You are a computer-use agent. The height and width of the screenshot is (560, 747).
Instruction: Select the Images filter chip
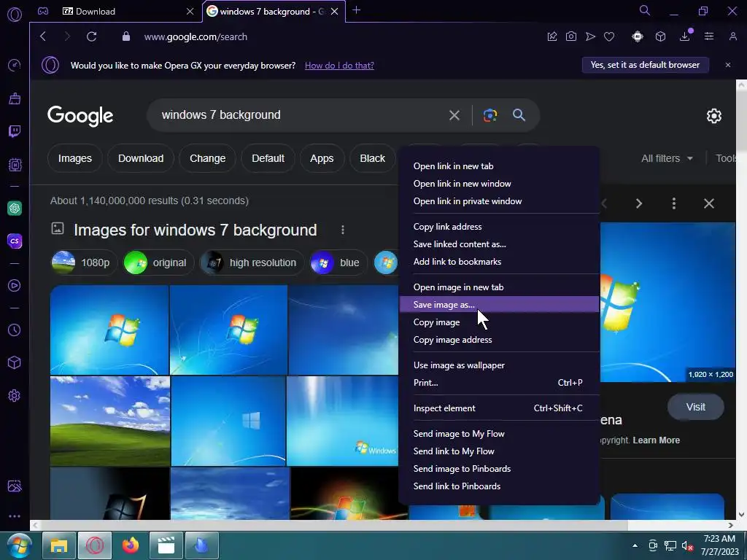[x=75, y=158]
